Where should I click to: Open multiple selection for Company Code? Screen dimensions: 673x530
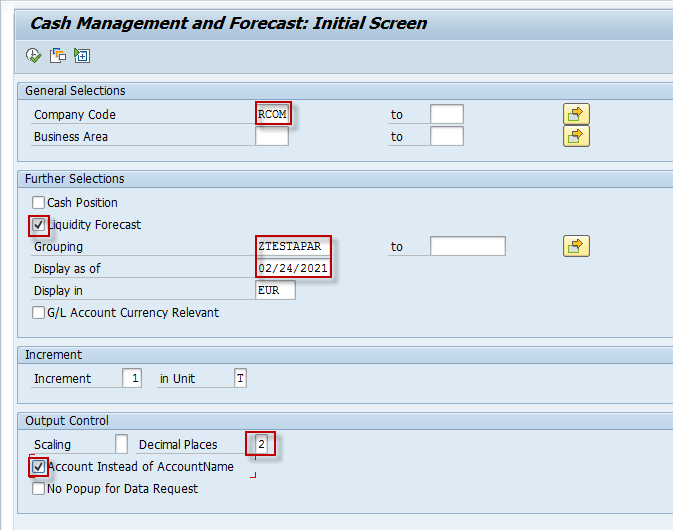point(576,114)
